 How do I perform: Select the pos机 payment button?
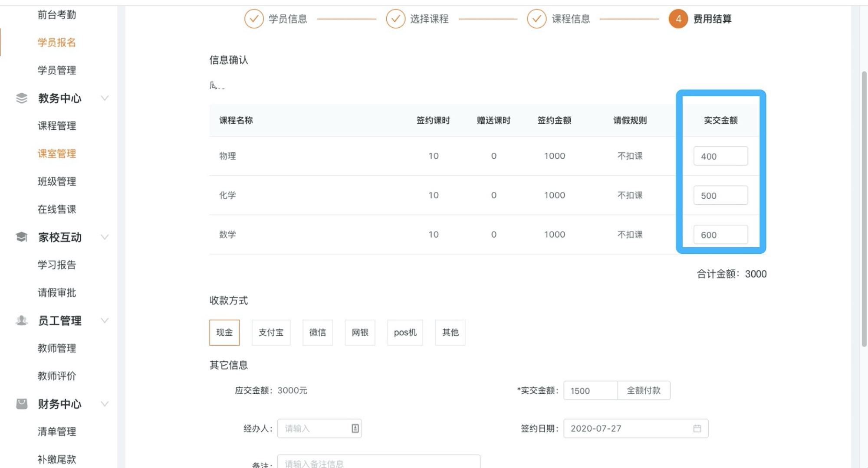pos(405,333)
